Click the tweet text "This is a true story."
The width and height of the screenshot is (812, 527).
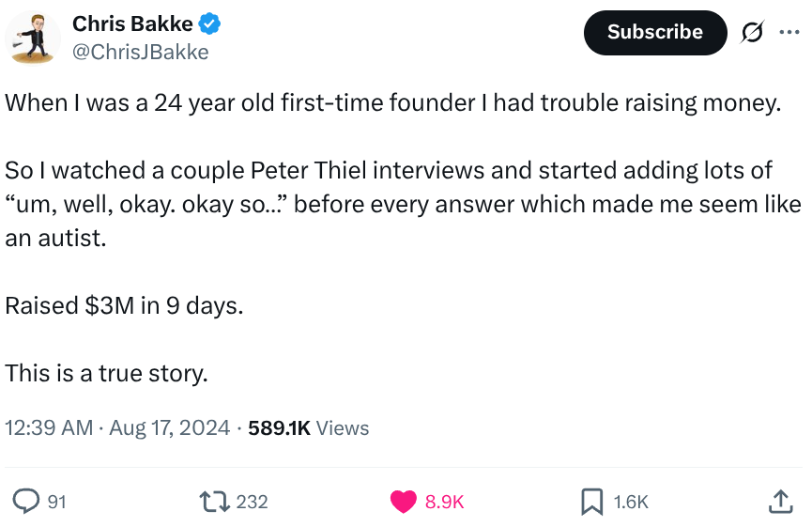[106, 373]
